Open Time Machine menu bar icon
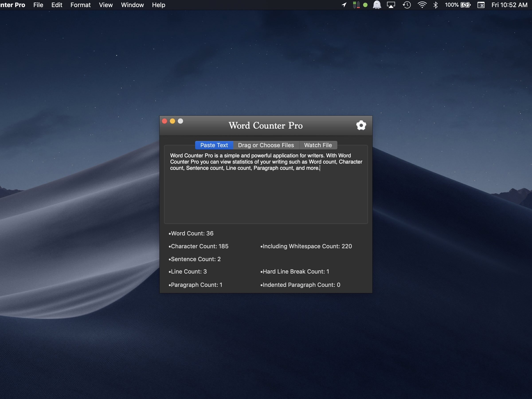532x399 pixels. pyautogui.click(x=407, y=5)
